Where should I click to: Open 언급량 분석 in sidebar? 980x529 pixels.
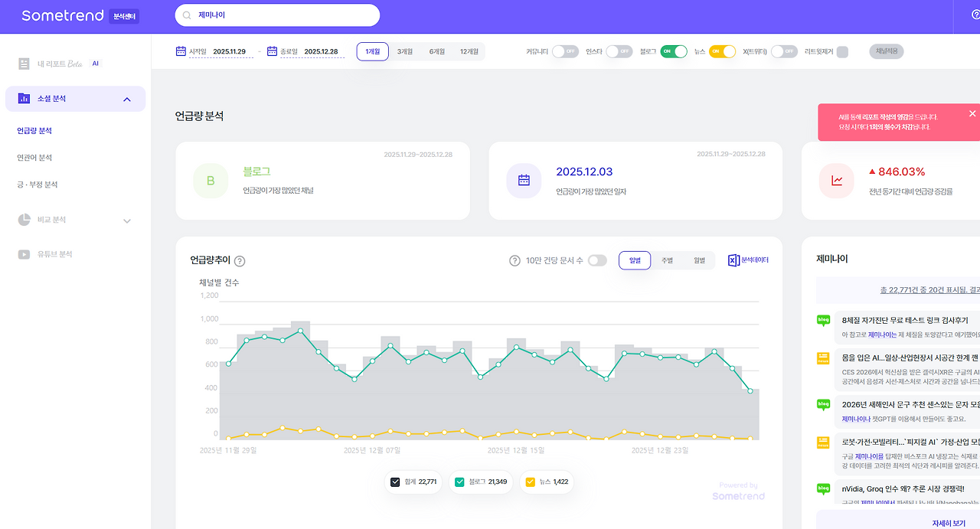pos(34,131)
